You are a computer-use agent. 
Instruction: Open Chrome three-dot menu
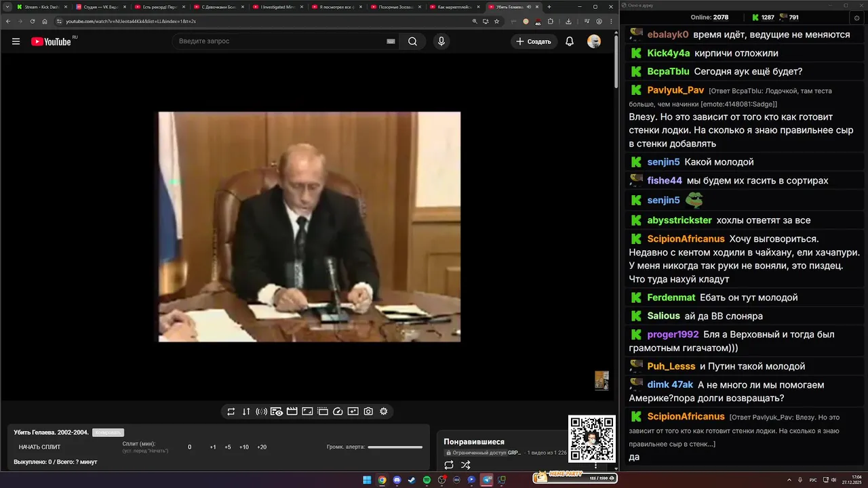click(x=610, y=21)
